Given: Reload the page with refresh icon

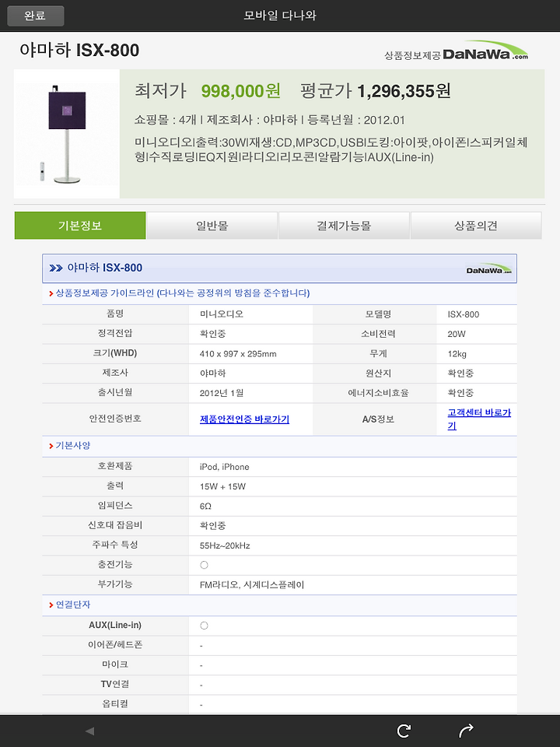Looking at the screenshot, I should point(404,731).
